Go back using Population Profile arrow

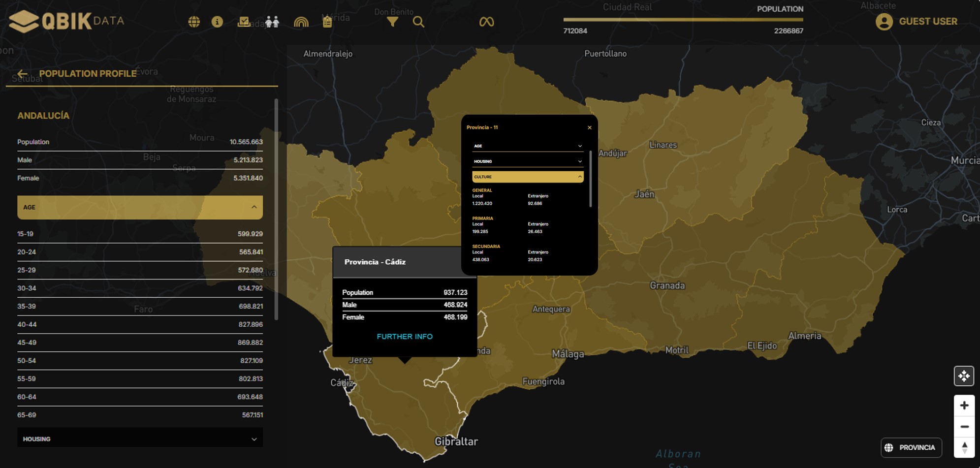tap(22, 74)
